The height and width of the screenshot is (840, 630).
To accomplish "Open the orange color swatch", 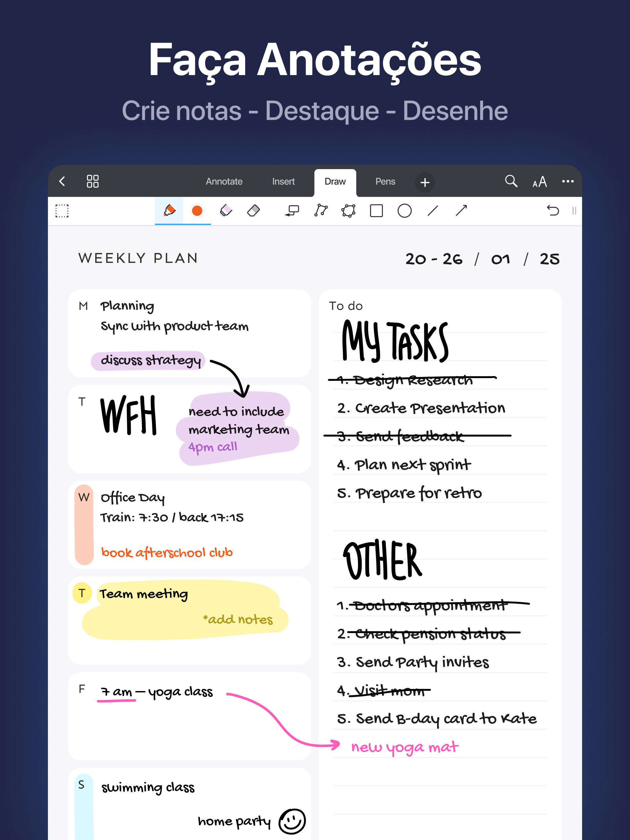I will 197,211.
